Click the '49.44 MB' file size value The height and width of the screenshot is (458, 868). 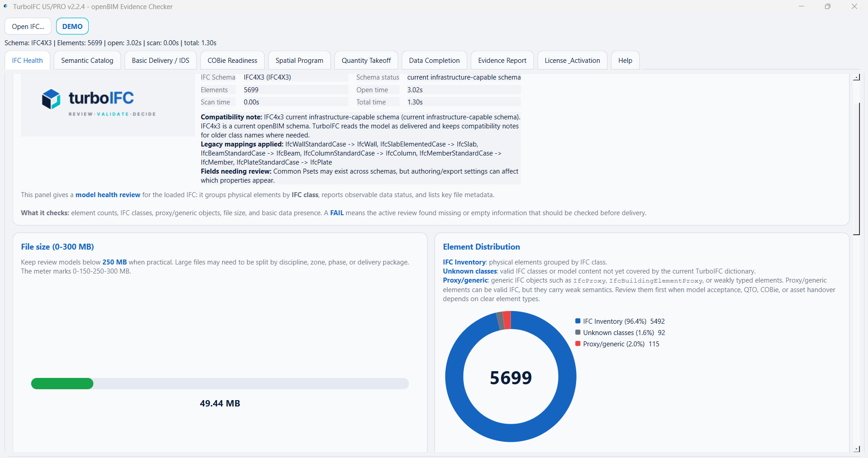[x=220, y=403]
